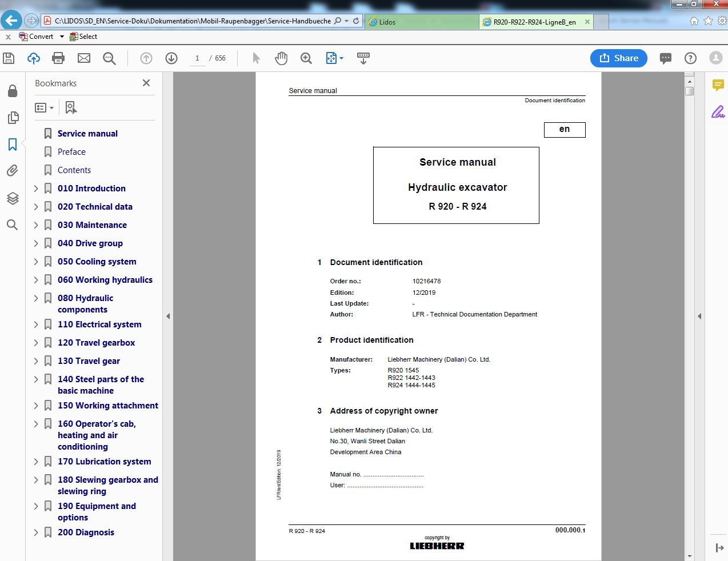
Task: Open the Convert dropdown arrow
Action: 62,37
